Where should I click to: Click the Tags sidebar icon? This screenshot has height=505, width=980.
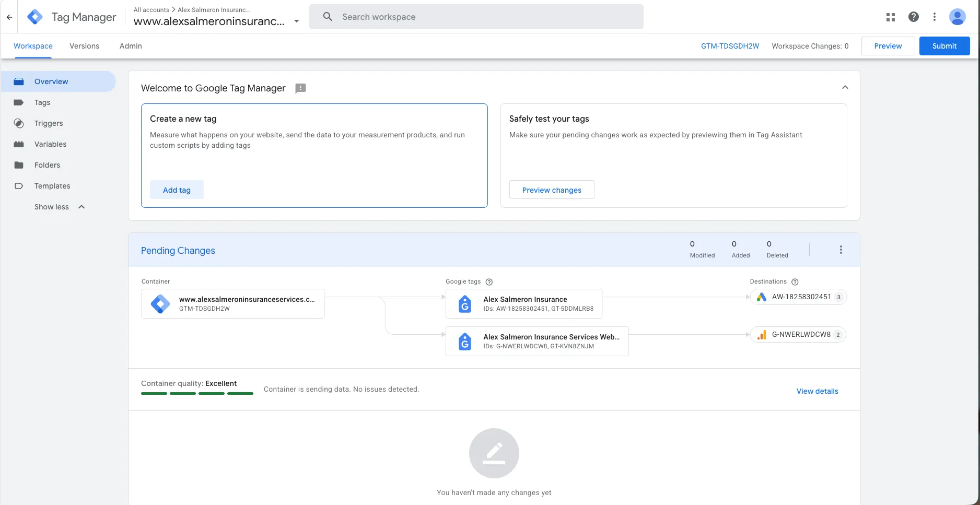point(19,102)
